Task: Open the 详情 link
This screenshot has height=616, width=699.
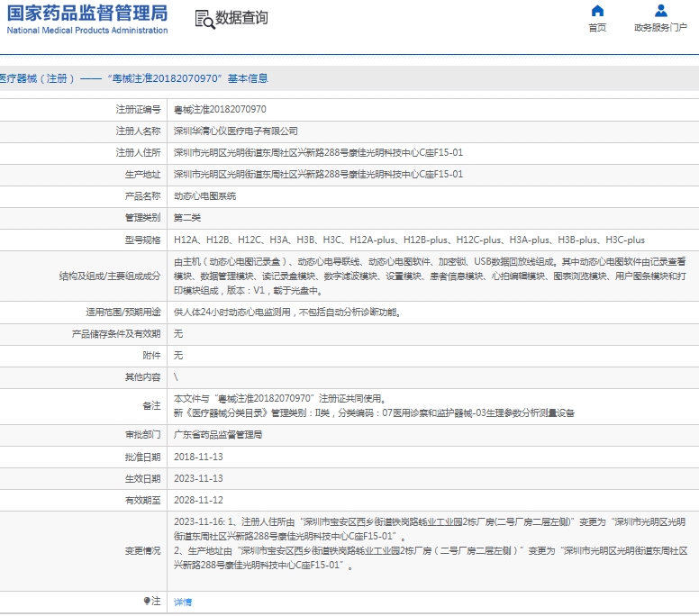Action: pyautogui.click(x=183, y=602)
